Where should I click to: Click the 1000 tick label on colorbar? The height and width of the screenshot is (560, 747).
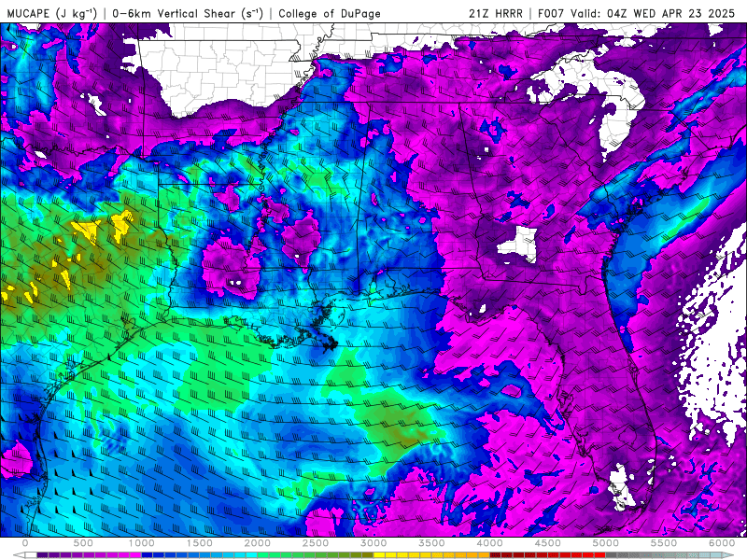142,543
